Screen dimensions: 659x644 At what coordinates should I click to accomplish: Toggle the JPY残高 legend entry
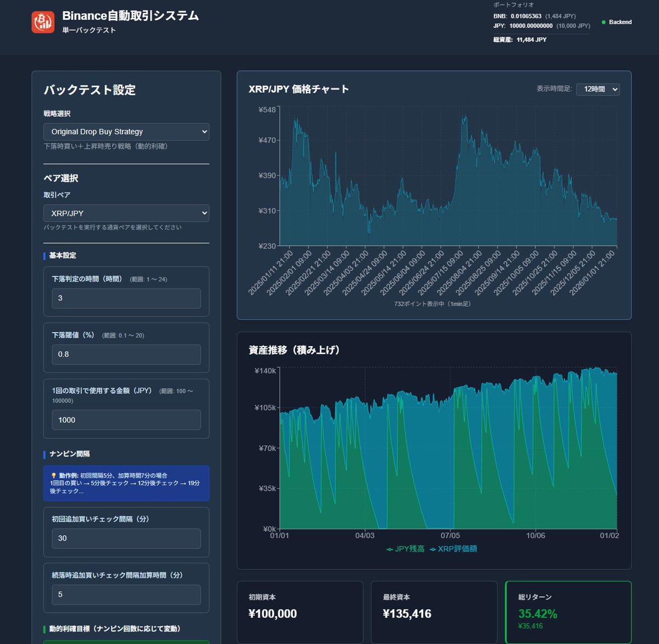[x=405, y=549]
